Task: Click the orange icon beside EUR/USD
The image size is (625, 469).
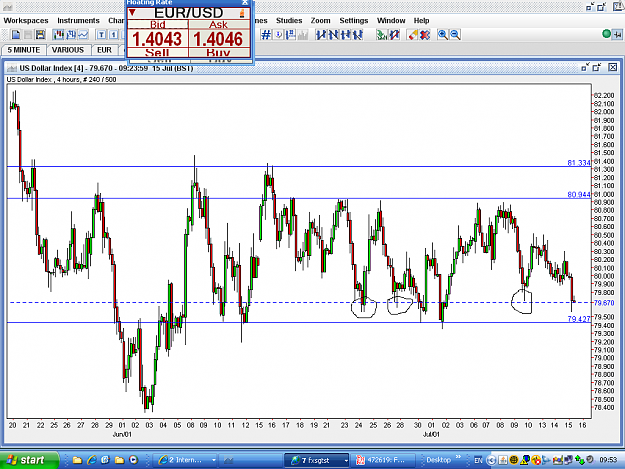Action: tap(242, 13)
